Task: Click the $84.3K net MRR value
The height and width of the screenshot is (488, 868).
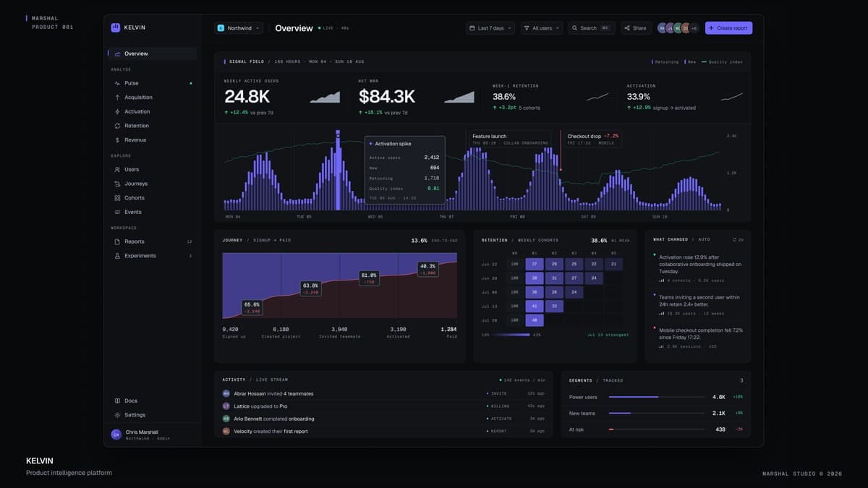Action: [387, 97]
